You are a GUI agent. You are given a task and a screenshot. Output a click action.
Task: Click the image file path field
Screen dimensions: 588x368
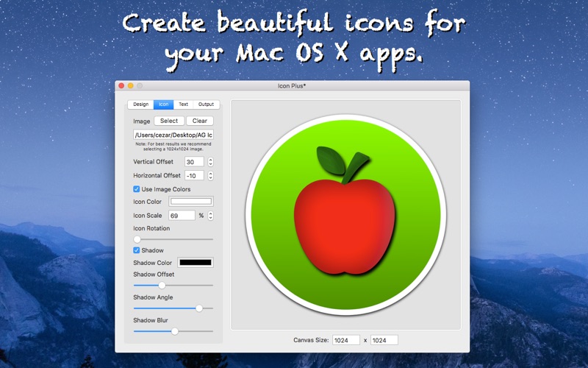click(x=173, y=135)
